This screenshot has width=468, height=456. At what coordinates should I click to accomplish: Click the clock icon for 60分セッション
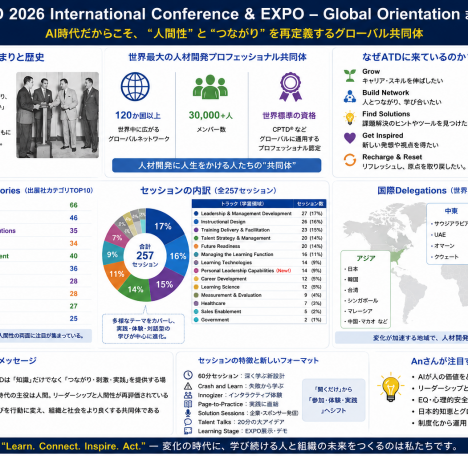click(x=188, y=375)
